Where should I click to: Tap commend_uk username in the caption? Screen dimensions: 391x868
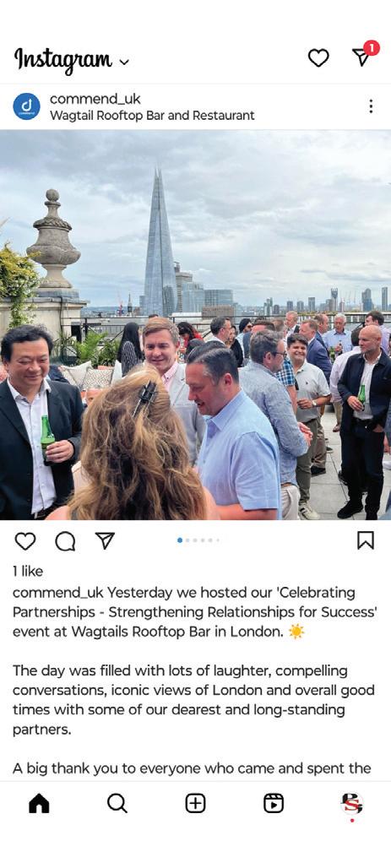[58, 593]
